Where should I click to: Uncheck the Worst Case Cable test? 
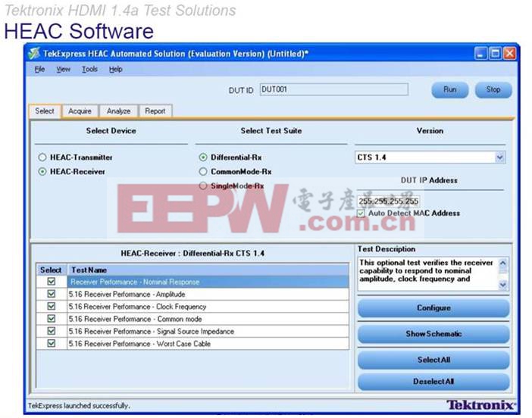pos(52,344)
